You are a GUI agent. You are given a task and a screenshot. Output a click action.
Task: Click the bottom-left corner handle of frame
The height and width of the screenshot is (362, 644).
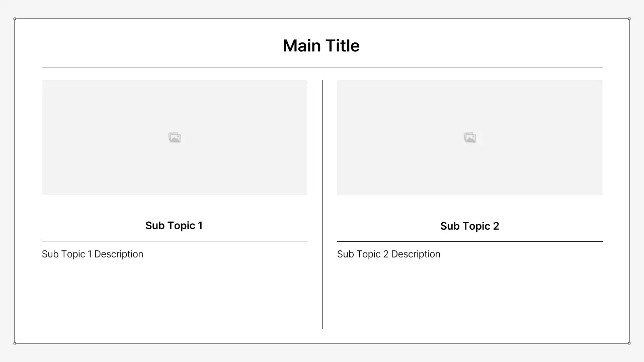[15, 343]
